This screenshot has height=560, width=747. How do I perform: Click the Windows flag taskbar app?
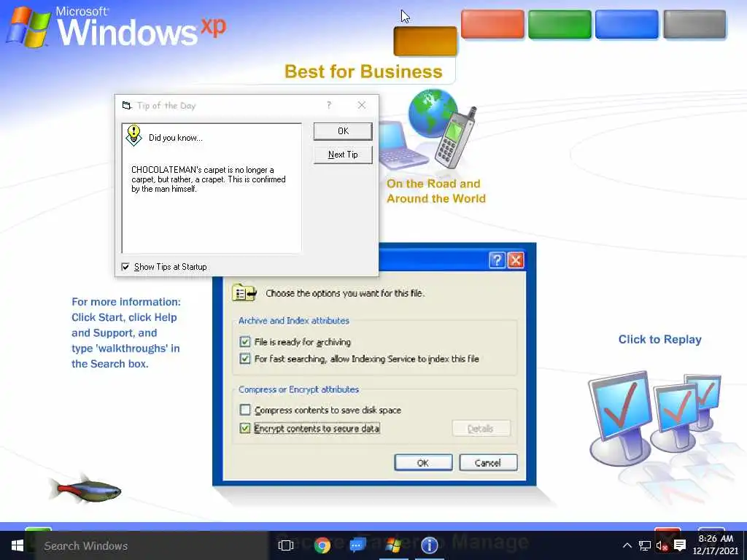[393, 545]
